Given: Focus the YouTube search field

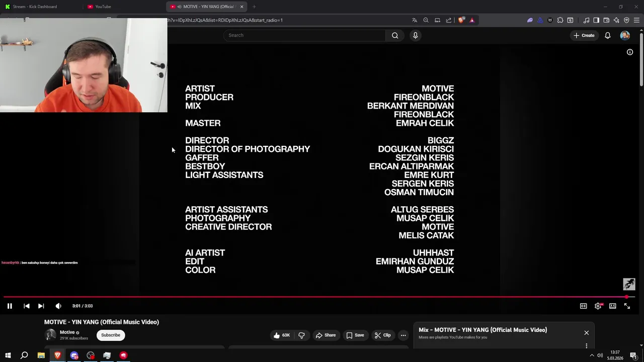Looking at the screenshot, I should tap(304, 35).
